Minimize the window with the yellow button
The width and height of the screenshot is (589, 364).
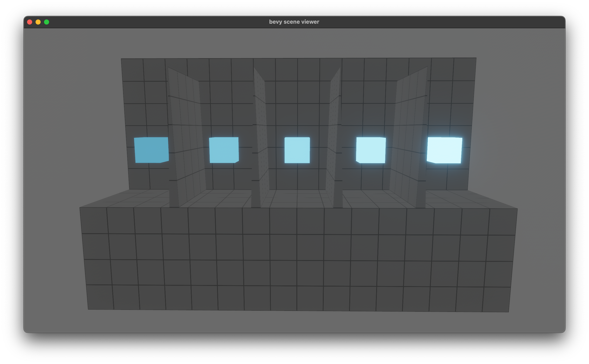[38, 22]
